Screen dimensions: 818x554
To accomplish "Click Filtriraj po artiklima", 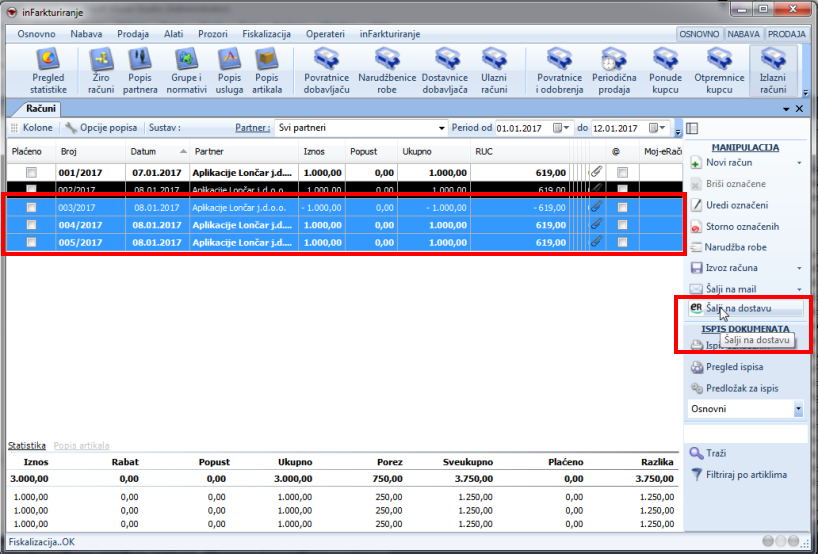I will [x=738, y=475].
